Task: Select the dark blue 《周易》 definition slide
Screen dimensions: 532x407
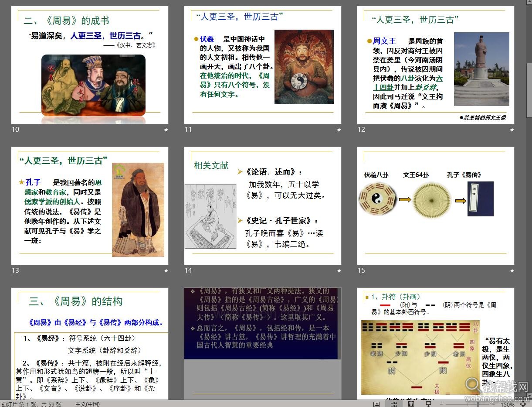Action: click(x=263, y=344)
